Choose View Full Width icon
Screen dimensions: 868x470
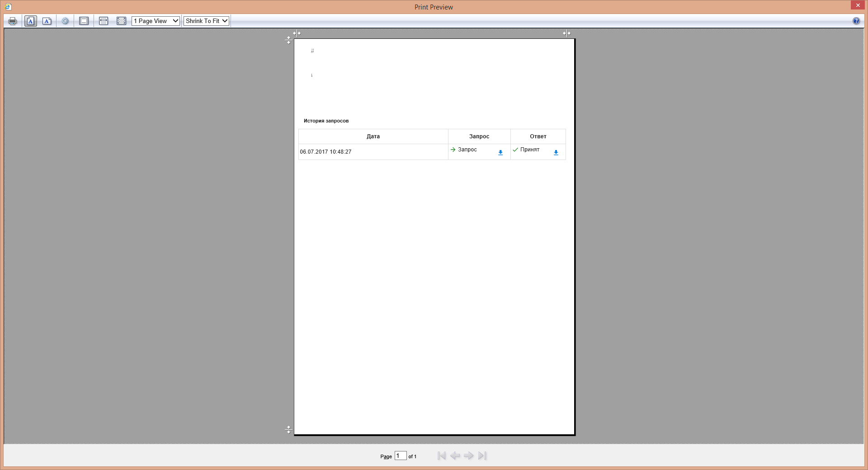pos(104,21)
